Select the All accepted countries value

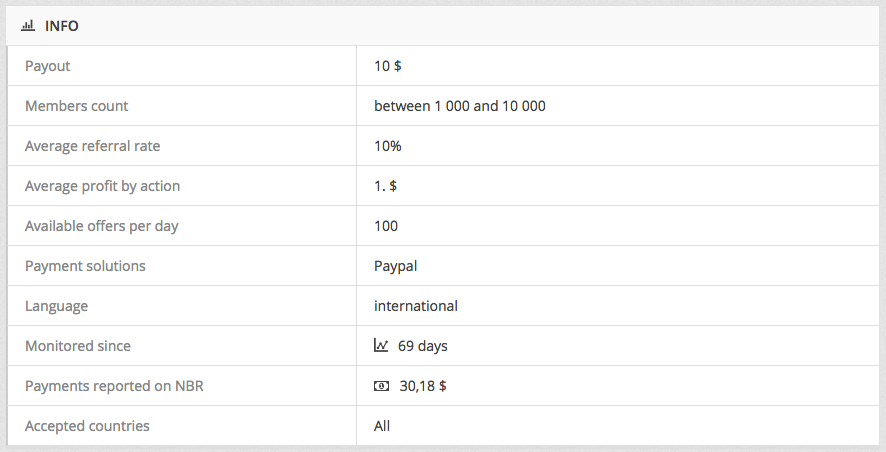(x=382, y=426)
